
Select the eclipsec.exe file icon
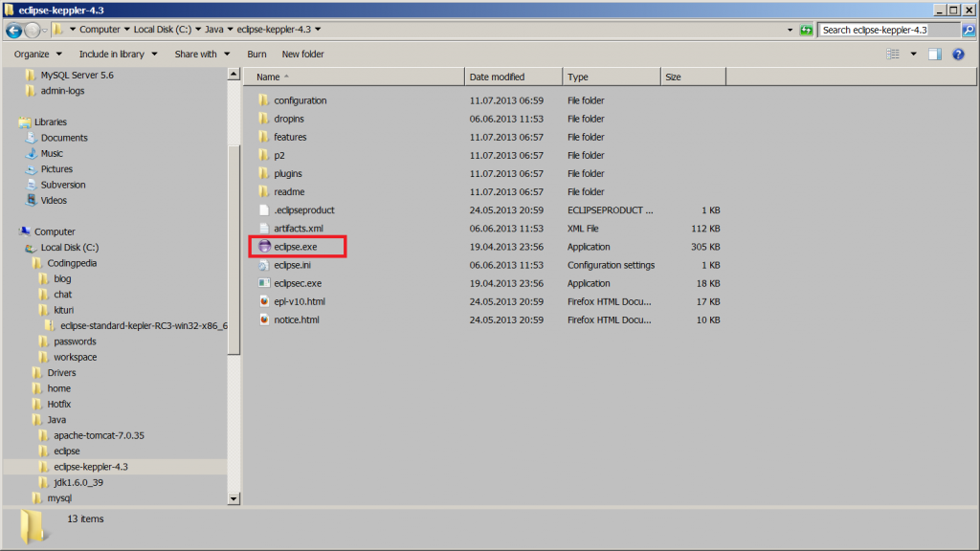click(264, 283)
